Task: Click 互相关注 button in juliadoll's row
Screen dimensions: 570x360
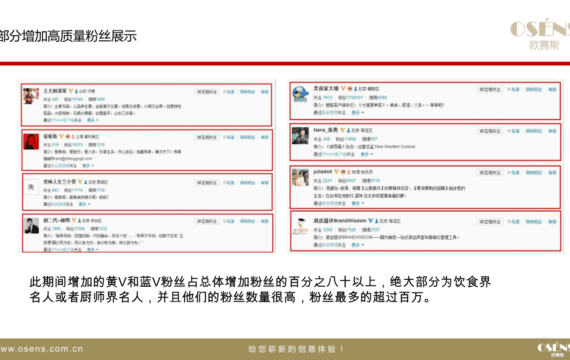Action: tap(490, 173)
